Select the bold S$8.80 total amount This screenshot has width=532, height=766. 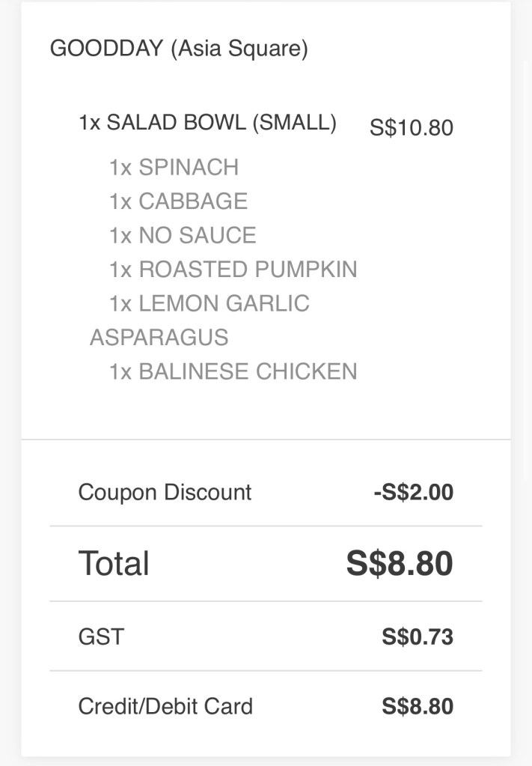click(399, 563)
